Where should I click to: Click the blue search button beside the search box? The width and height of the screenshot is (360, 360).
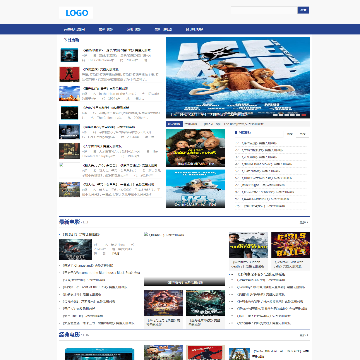(303, 10)
